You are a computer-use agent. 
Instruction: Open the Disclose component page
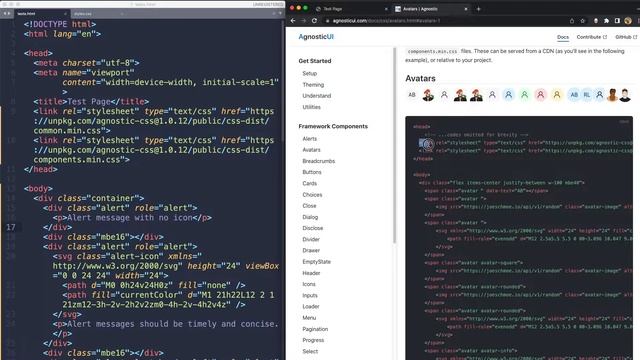[313, 228]
